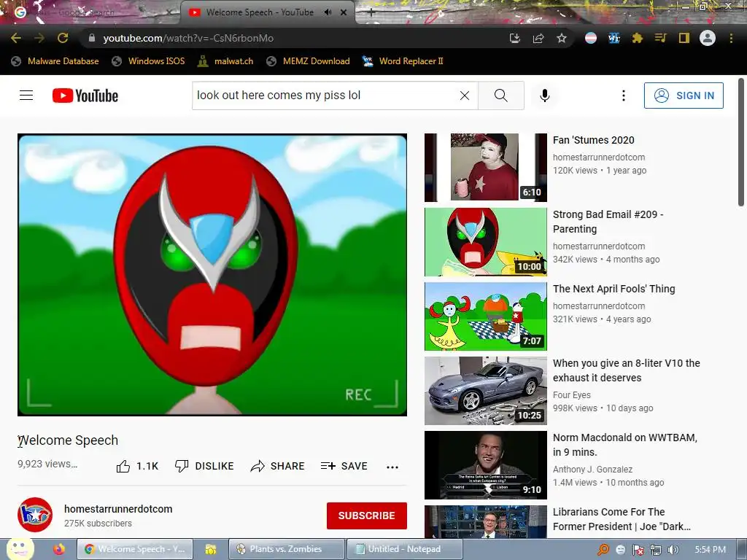This screenshot has width=747, height=560.
Task: Open YouTube settings three-dot menu
Action: pos(623,96)
